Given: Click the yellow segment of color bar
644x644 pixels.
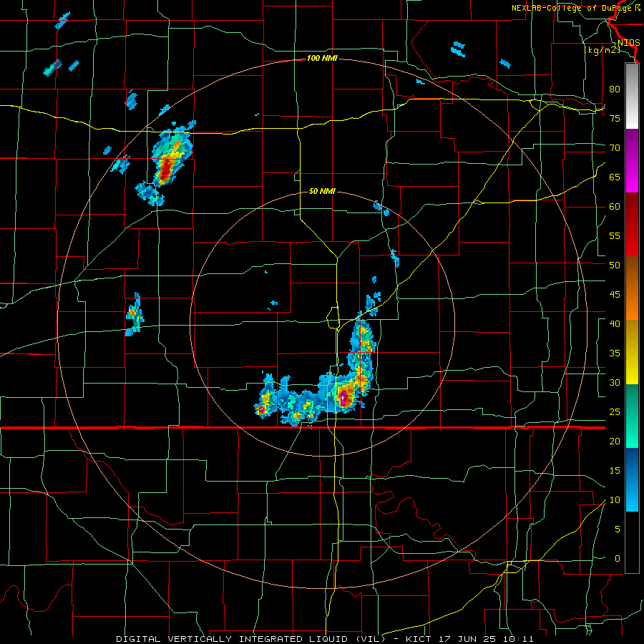Looking at the screenshot, I should pyautogui.click(x=632, y=352).
